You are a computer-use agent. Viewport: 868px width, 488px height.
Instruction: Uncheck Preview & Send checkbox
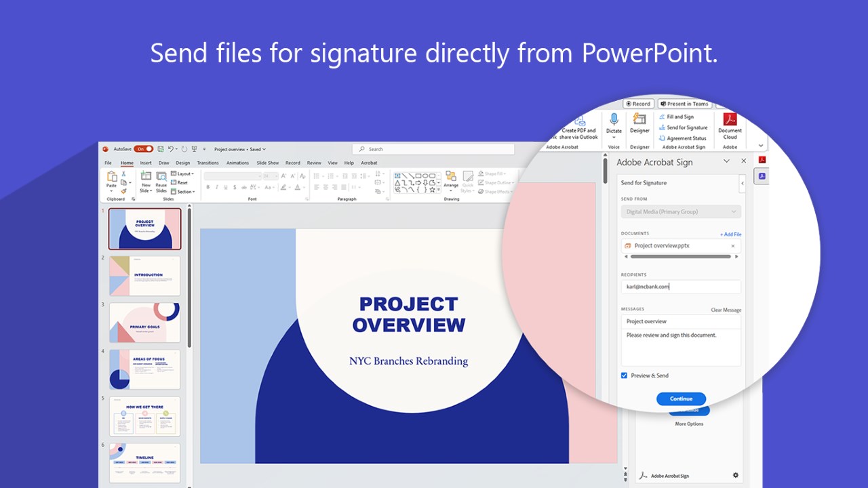[624, 375]
